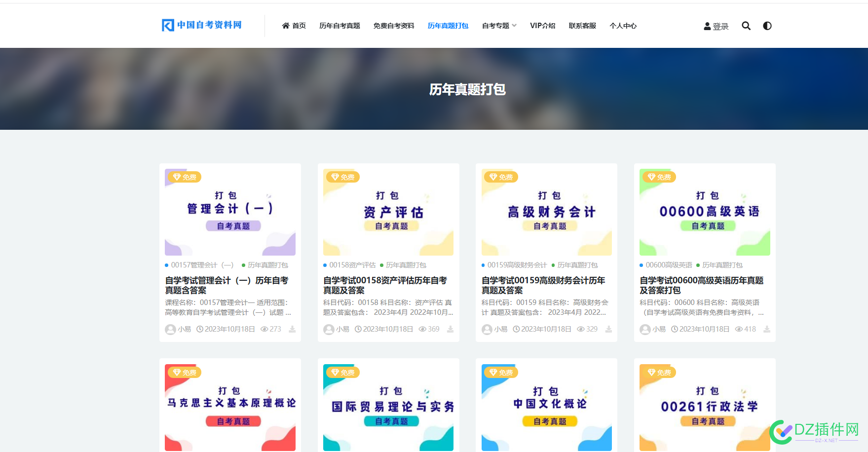Click the 418 views count
868x452 pixels.
coord(746,329)
